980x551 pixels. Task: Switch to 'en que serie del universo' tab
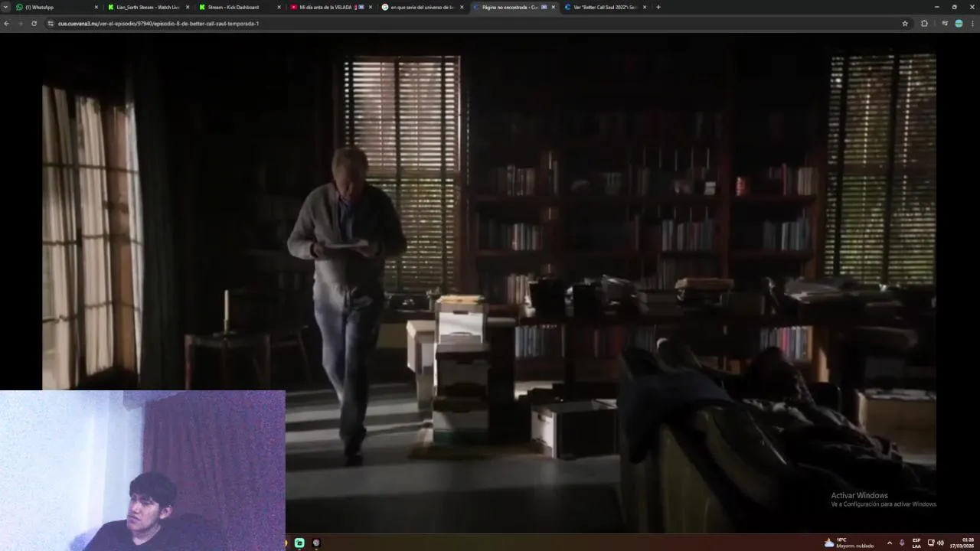[x=422, y=7]
